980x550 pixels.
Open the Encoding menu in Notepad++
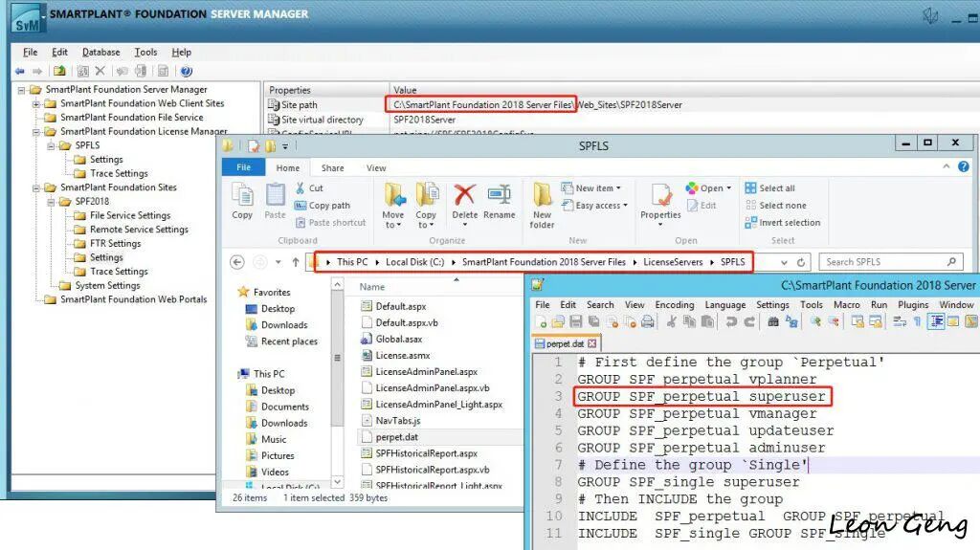click(x=675, y=304)
